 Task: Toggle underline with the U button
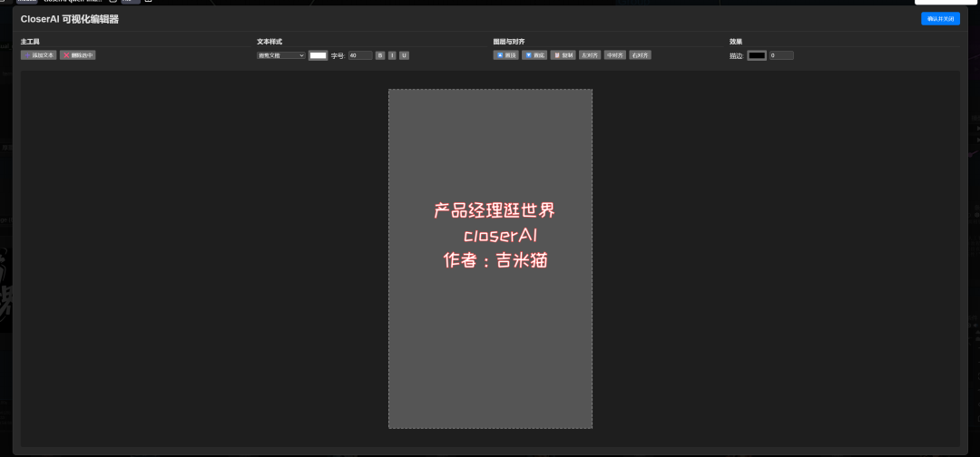click(405, 55)
